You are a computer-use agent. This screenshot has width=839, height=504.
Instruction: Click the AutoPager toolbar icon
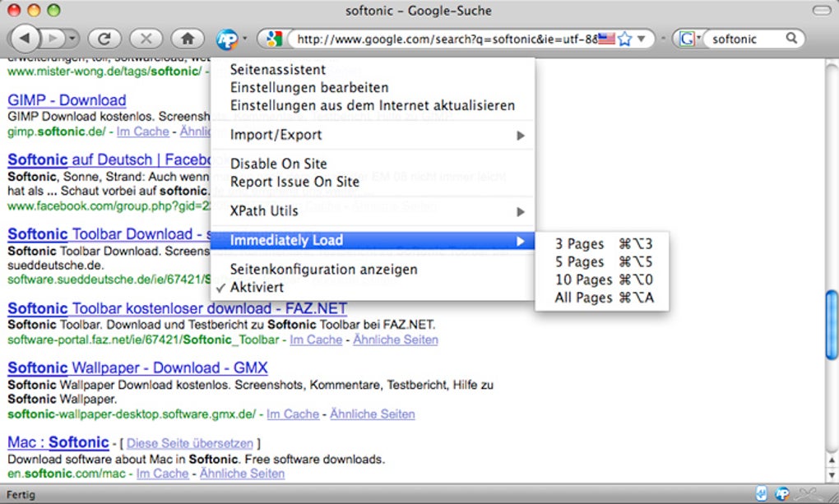pyautogui.click(x=225, y=38)
